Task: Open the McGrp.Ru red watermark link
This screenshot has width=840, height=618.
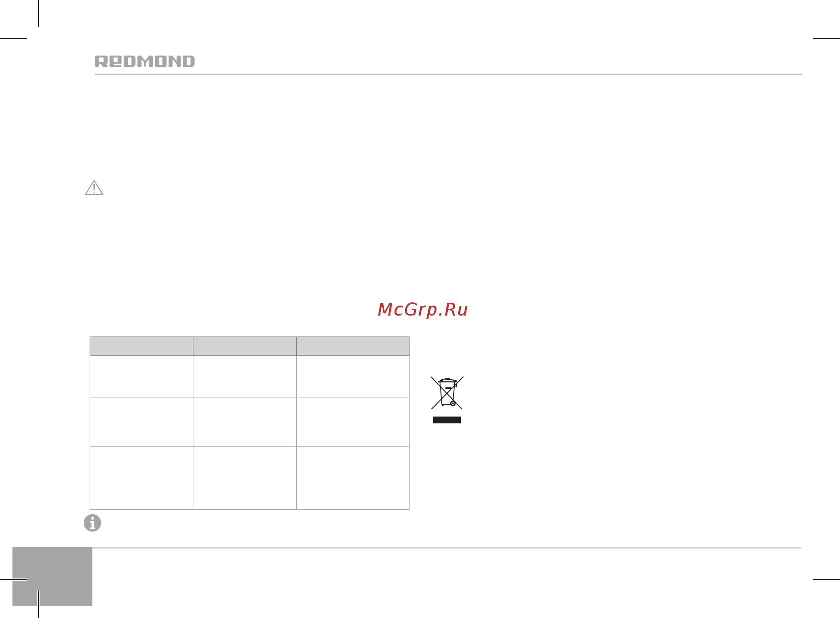Action: [x=423, y=309]
